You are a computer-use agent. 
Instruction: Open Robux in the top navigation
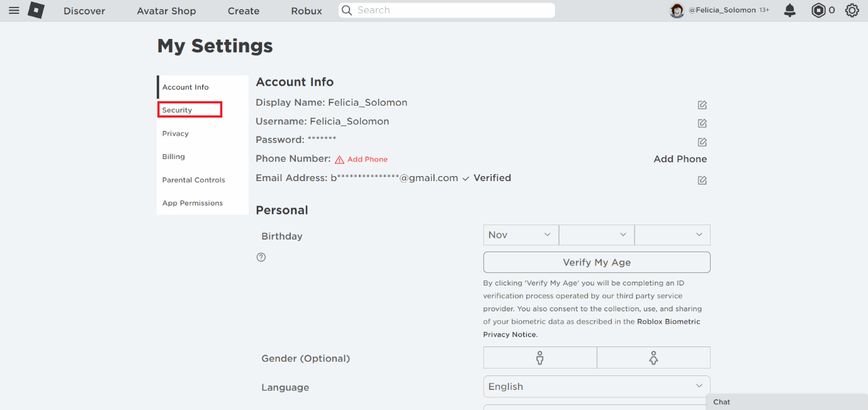tap(307, 11)
